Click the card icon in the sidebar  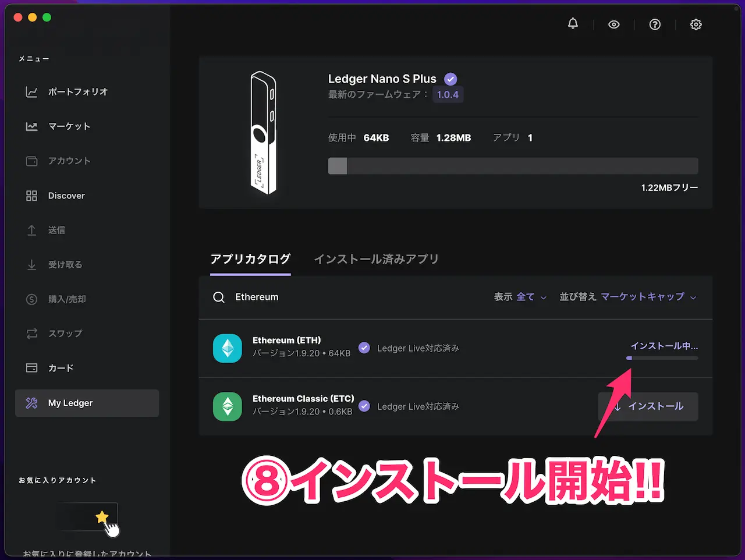[31, 368]
